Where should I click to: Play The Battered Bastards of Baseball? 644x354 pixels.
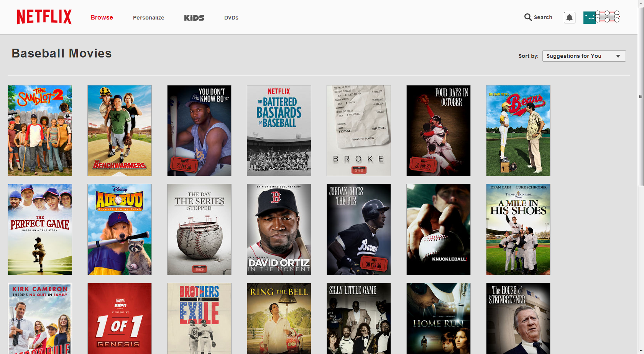pos(279,130)
